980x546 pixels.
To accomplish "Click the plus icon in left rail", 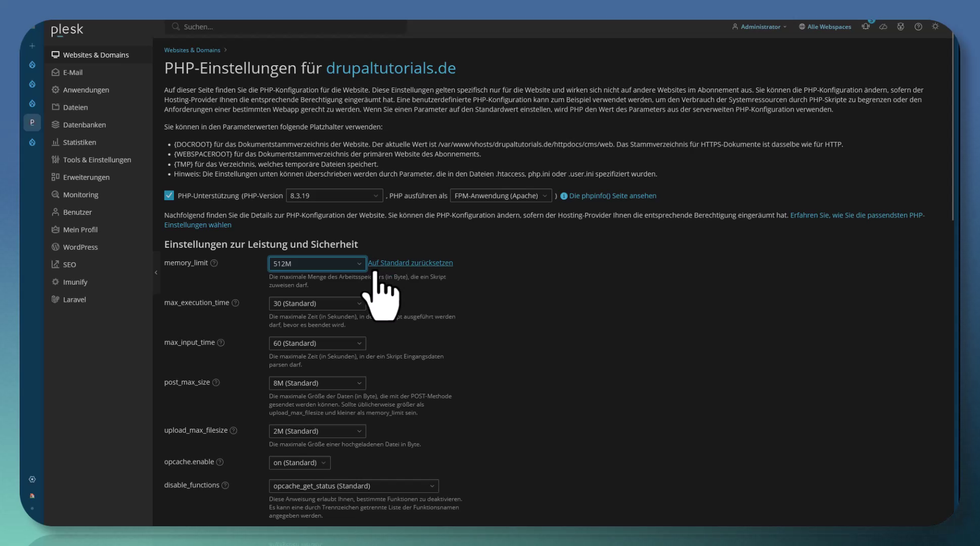I will pyautogui.click(x=32, y=46).
